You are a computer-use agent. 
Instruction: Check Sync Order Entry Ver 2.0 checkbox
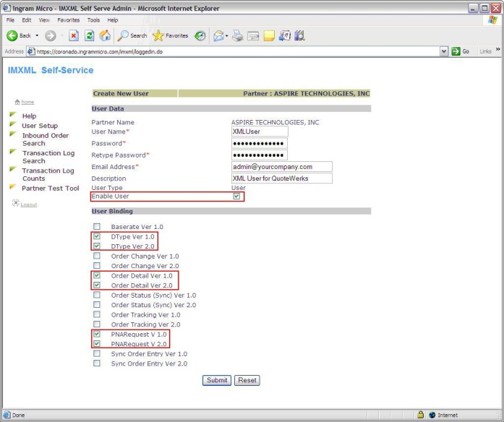pyautogui.click(x=97, y=363)
